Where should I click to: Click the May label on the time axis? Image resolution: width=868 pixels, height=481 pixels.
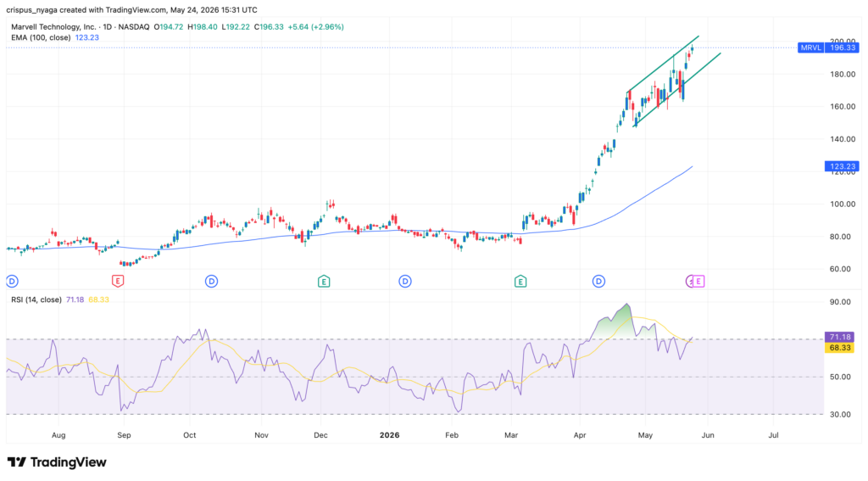645,435
